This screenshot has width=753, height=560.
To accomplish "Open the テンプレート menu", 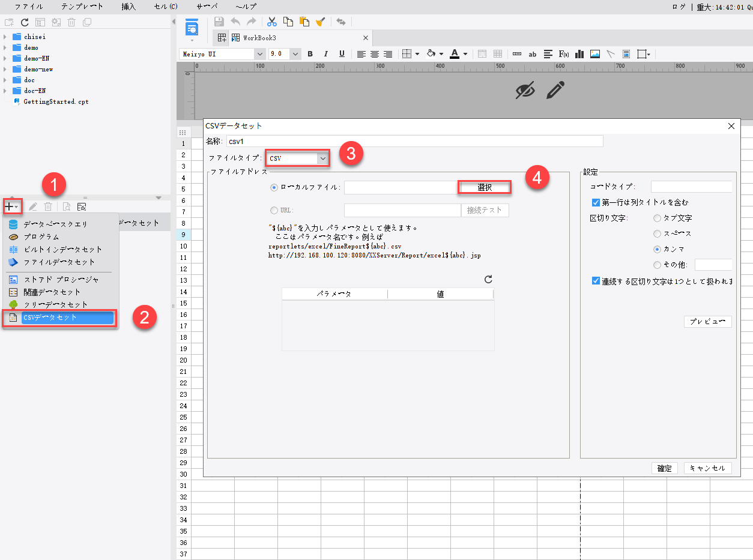I will pos(82,7).
